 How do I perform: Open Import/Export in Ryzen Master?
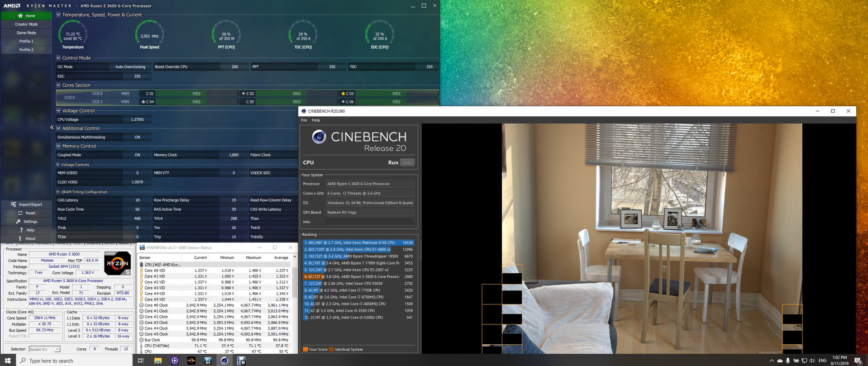(26, 204)
